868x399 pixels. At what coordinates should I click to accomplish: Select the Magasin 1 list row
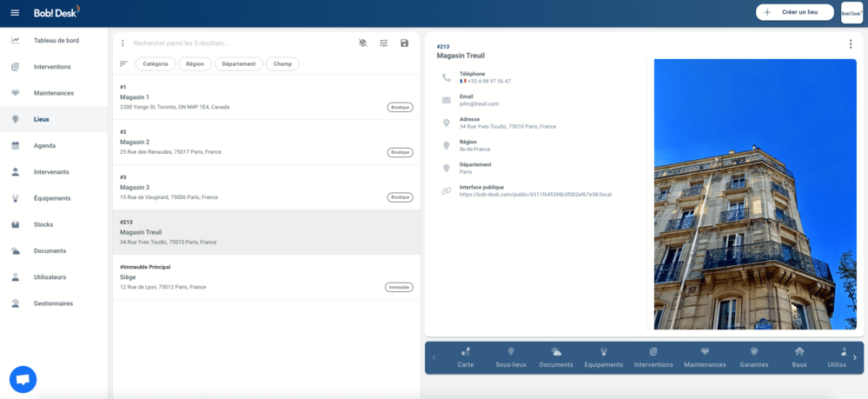pos(266,97)
